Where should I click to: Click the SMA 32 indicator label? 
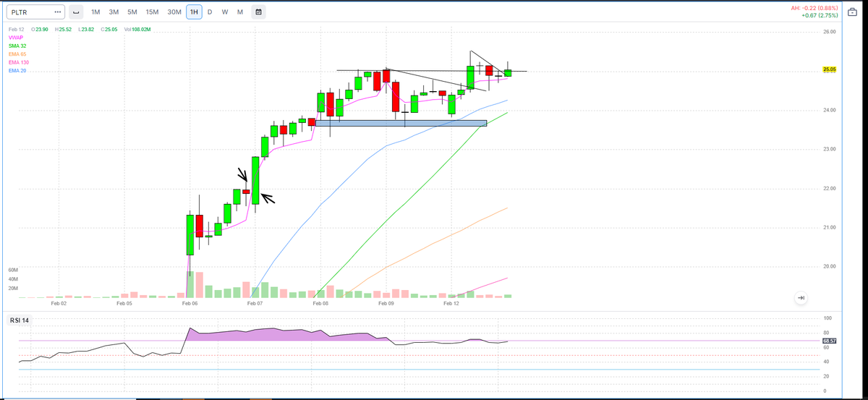point(17,46)
